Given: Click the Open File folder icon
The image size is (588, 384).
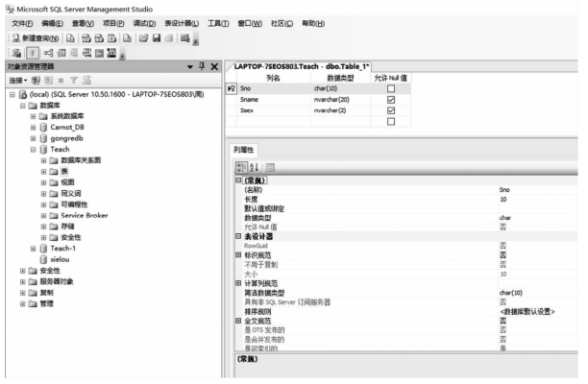Looking at the screenshot, I should point(143,37).
